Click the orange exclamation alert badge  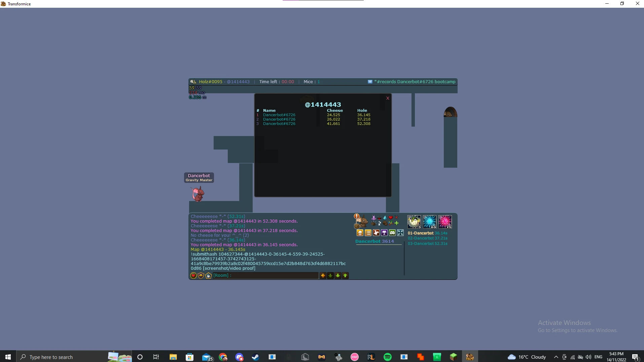[x=357, y=216]
